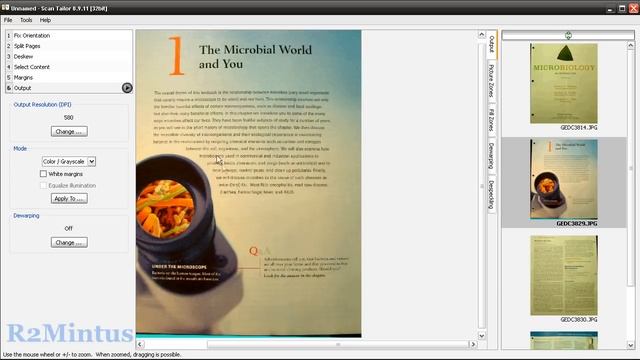Click the Scan Tailor app icon in title bar

coord(5,7)
